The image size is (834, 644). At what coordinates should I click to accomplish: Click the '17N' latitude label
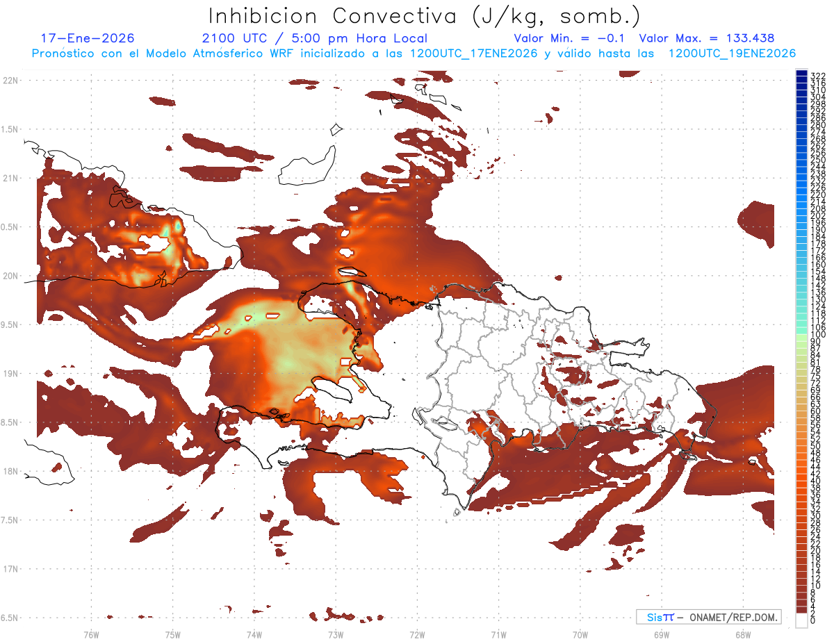coord(11,569)
